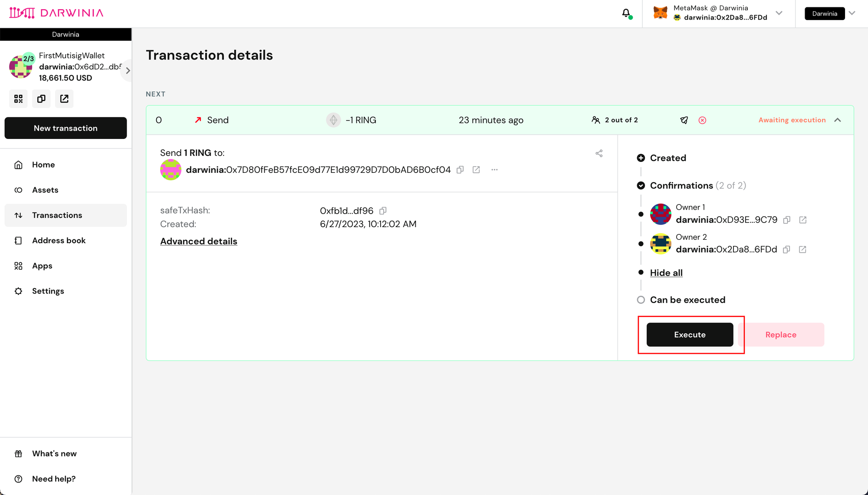Open wallet in block explorer icon

(64, 99)
